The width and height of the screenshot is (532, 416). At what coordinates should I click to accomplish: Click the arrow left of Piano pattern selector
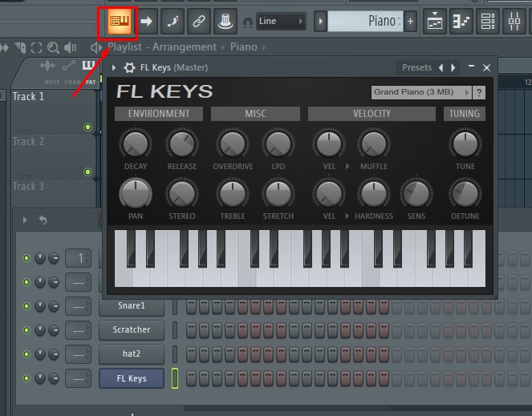(x=320, y=22)
